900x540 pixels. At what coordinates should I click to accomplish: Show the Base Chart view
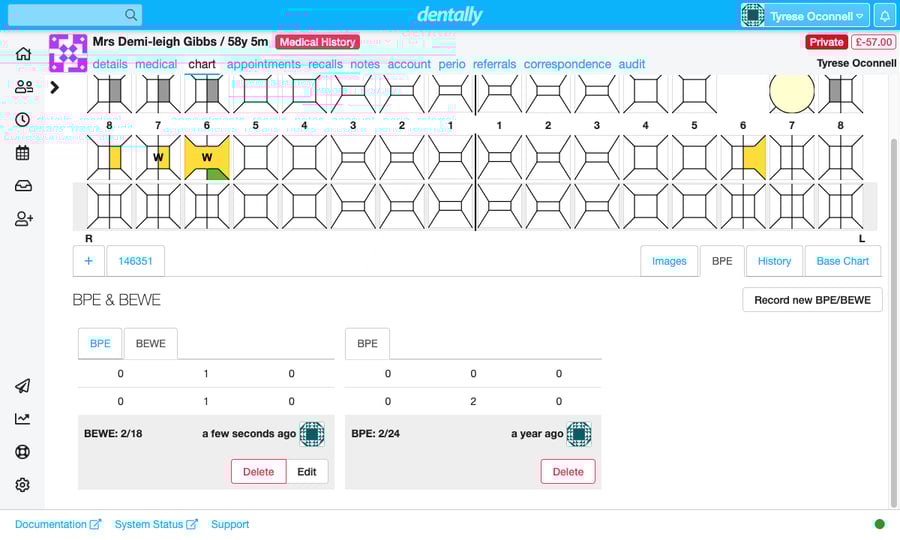click(842, 261)
